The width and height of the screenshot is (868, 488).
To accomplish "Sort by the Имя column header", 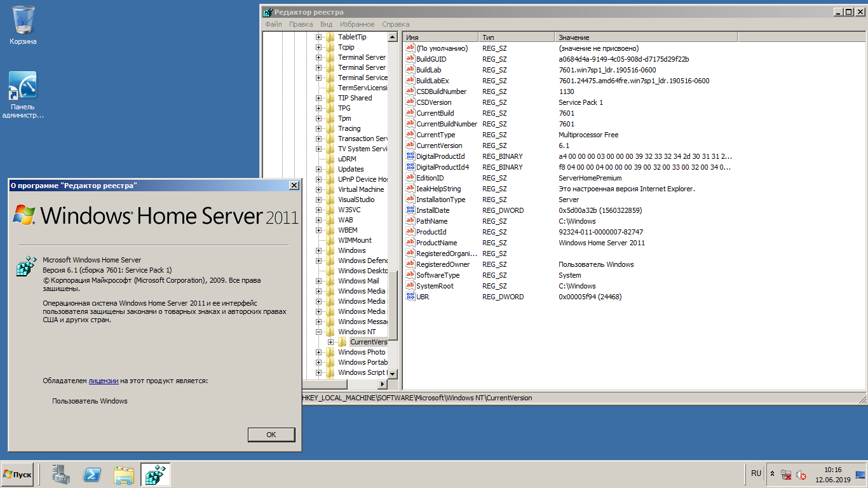I will click(440, 37).
